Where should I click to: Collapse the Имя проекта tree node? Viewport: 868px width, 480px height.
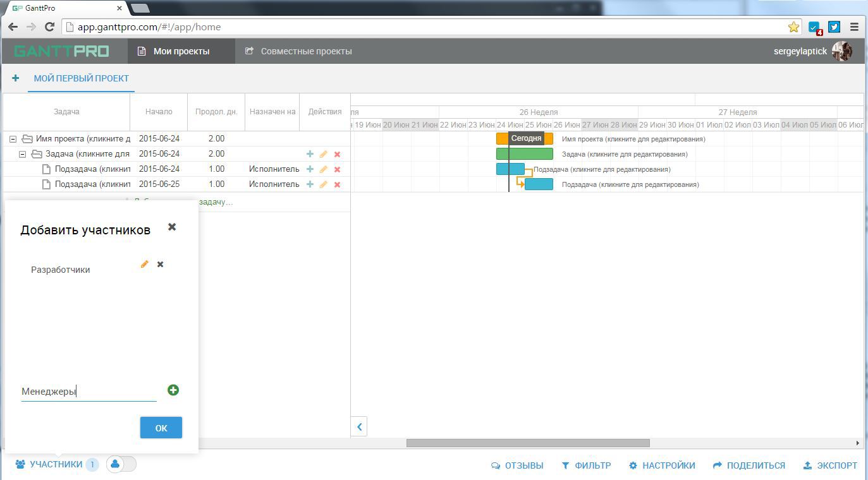(13, 139)
